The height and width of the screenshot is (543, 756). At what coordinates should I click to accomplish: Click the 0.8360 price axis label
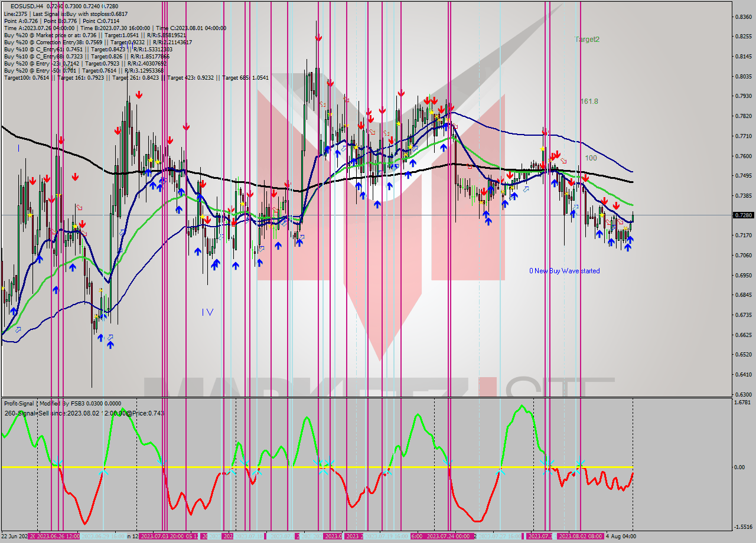(742, 17)
